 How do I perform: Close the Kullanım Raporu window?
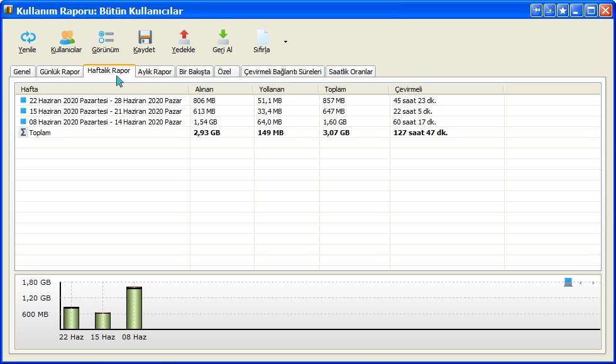605,10
